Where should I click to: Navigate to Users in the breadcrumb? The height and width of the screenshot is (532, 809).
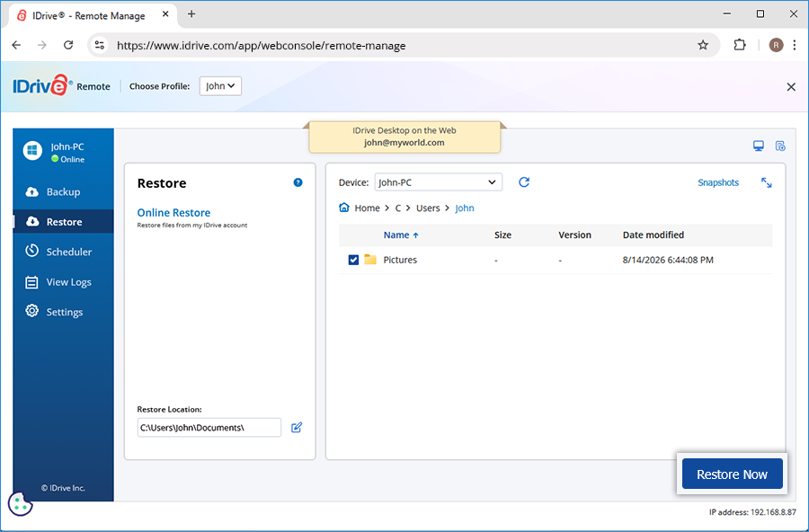[428, 208]
